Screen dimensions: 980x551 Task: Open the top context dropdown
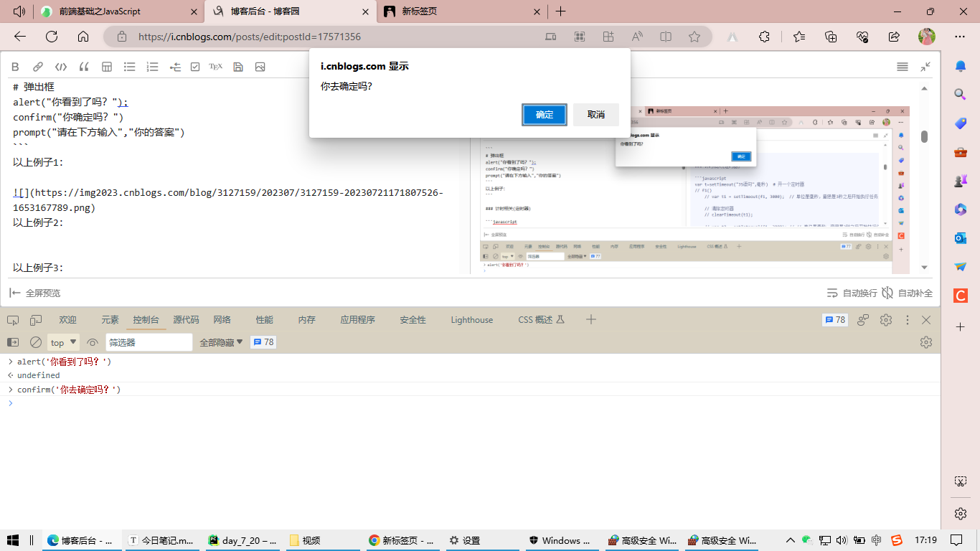coord(64,343)
